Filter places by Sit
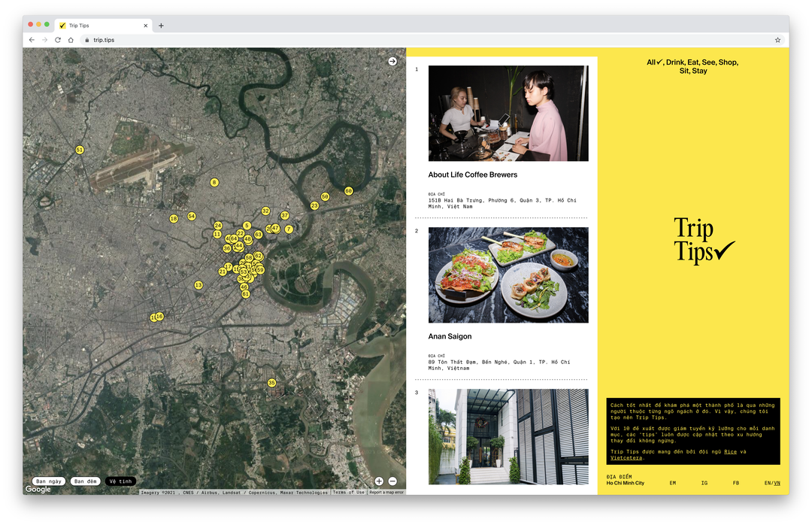The image size is (812, 525). [x=684, y=71]
